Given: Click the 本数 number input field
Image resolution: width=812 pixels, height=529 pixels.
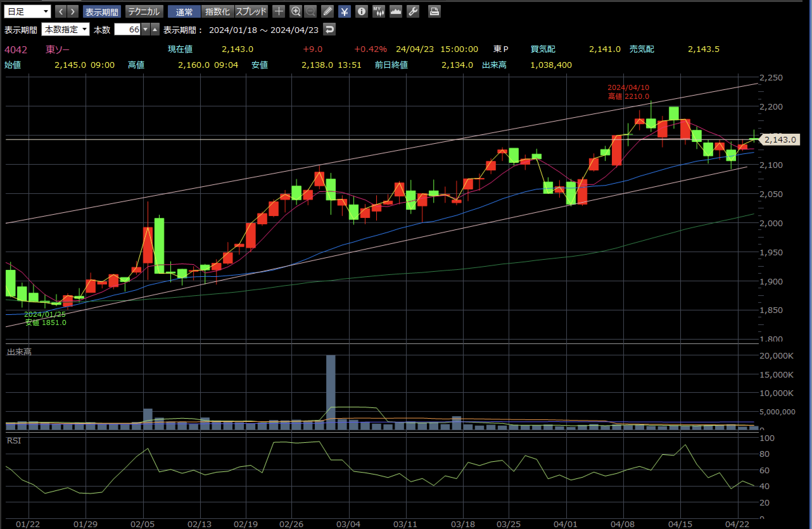Looking at the screenshot, I should click(127, 29).
